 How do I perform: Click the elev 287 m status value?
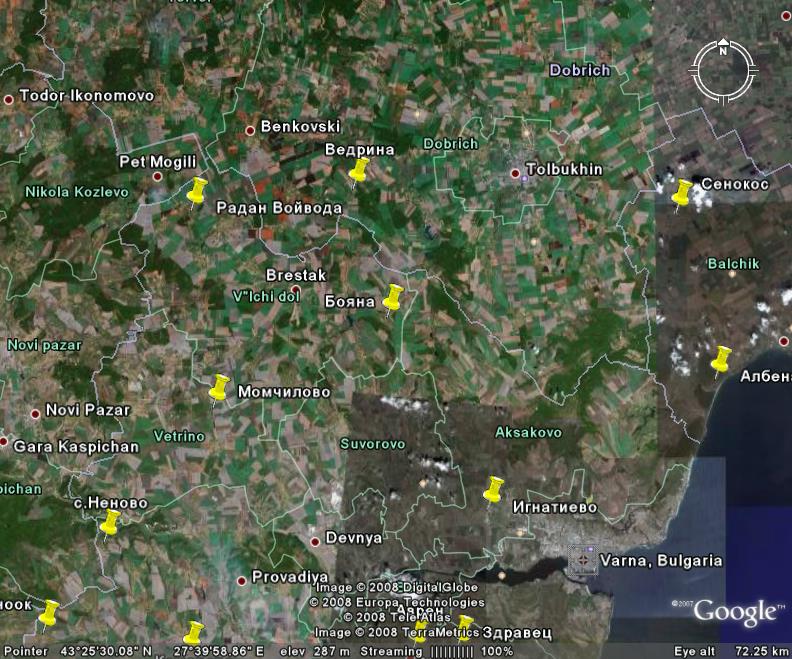(315, 651)
